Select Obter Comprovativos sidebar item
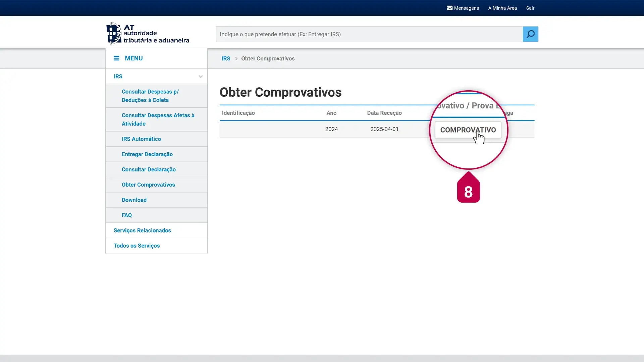The height and width of the screenshot is (362, 644). [x=148, y=185]
